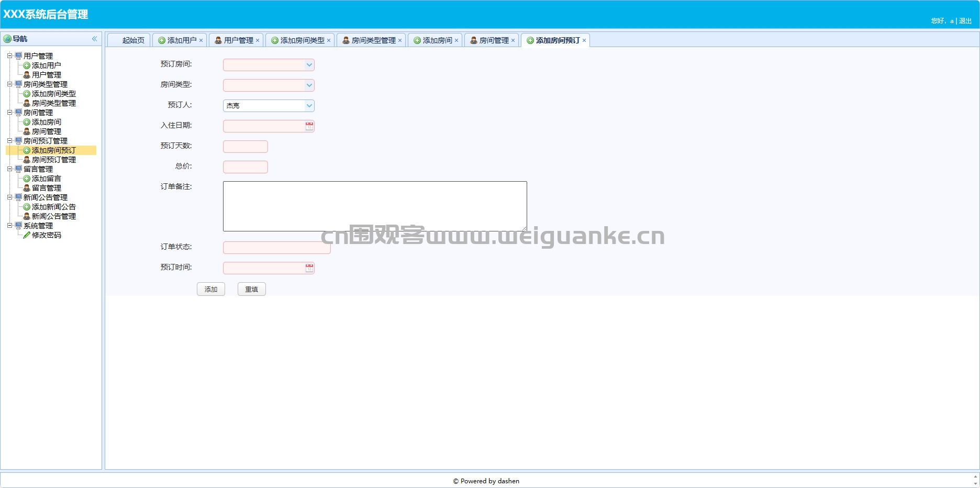
Task: Collapse the 导航 sidebar panel
Action: tap(95, 39)
